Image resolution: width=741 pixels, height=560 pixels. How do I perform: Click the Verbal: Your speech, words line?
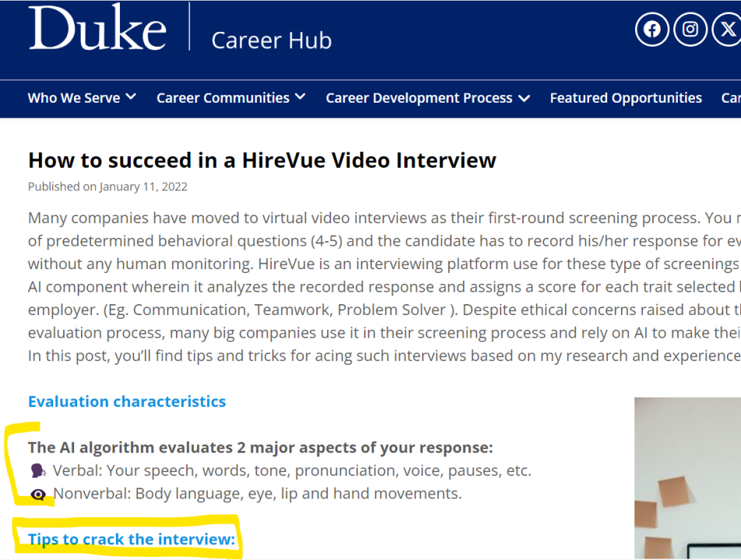(292, 471)
